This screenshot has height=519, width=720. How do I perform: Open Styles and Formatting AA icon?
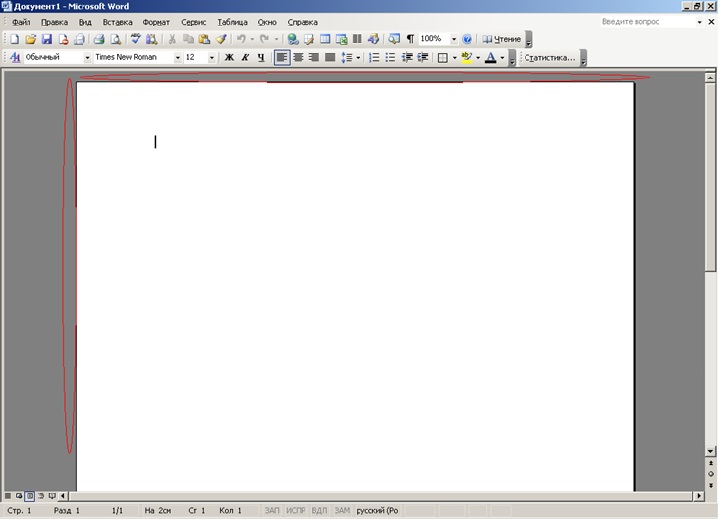click(15, 57)
